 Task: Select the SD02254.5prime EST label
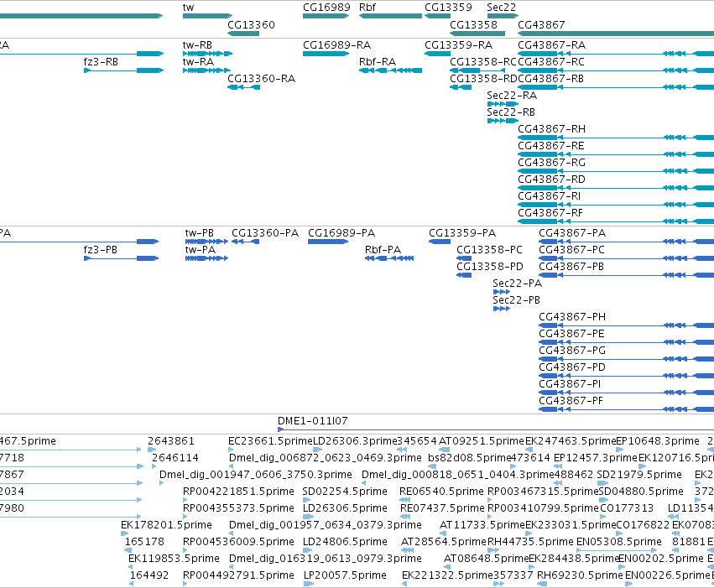pos(345,492)
